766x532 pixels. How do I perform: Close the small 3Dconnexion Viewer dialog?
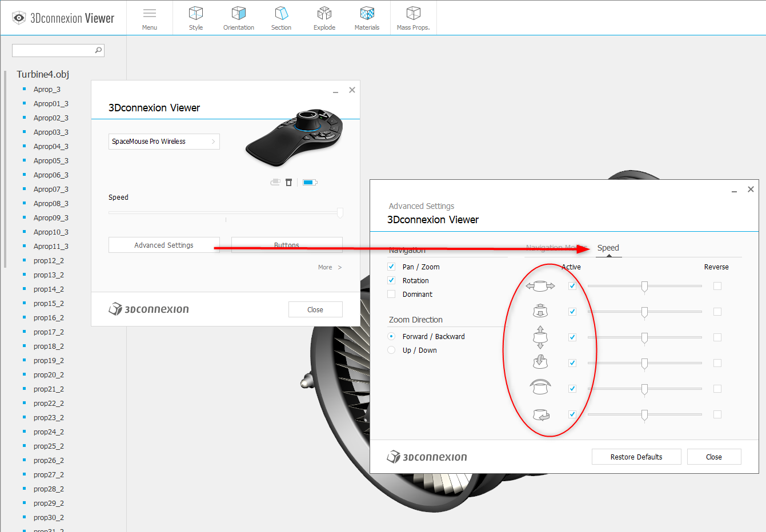pyautogui.click(x=315, y=309)
